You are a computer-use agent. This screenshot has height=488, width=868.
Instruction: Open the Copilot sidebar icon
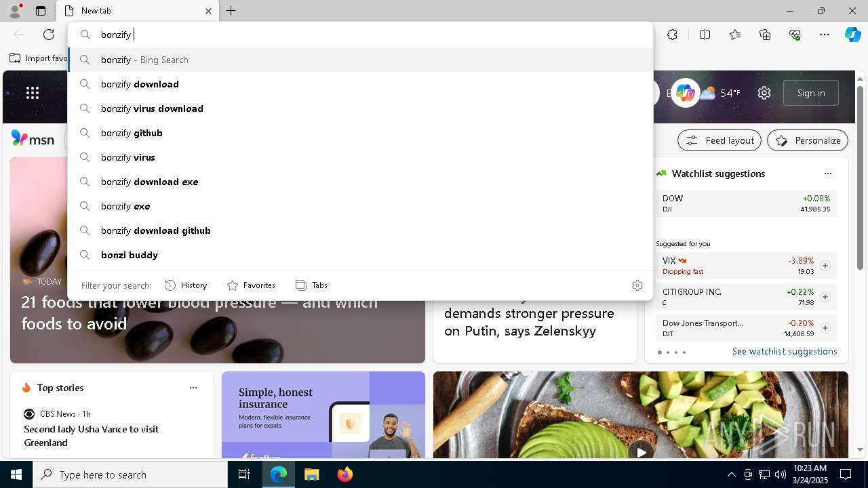tap(852, 35)
